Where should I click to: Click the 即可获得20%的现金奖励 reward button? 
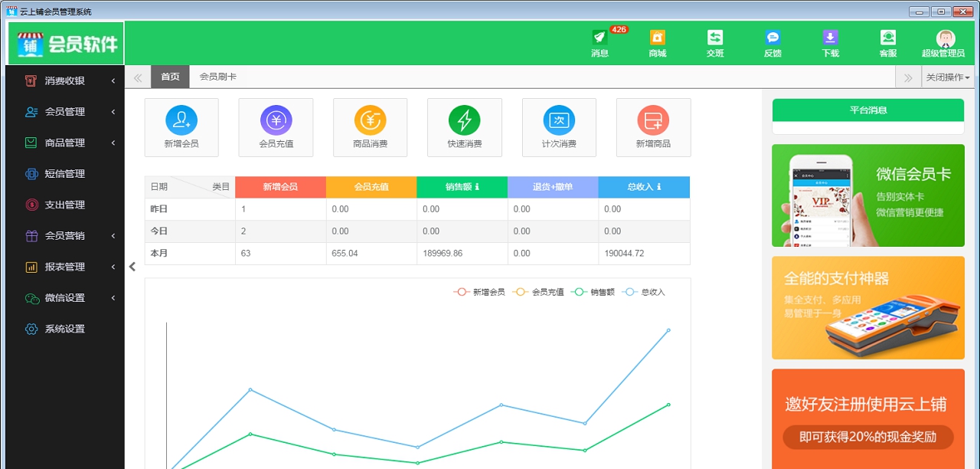[x=867, y=438]
